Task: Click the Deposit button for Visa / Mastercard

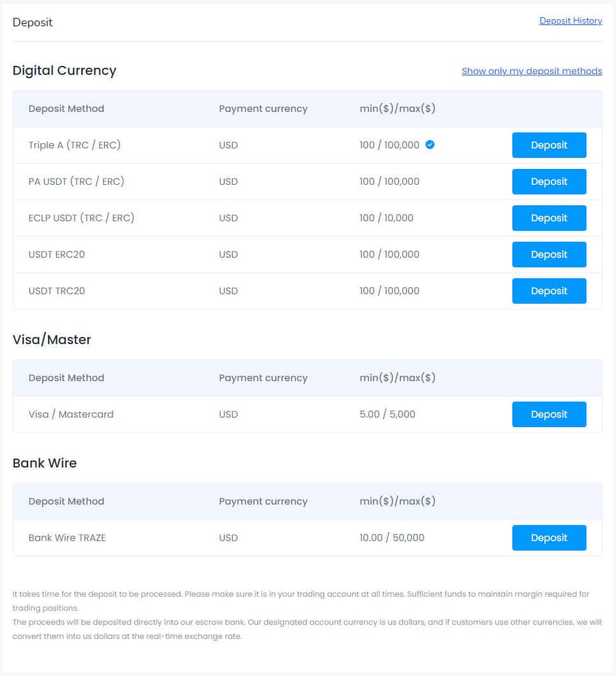Action: (x=549, y=414)
